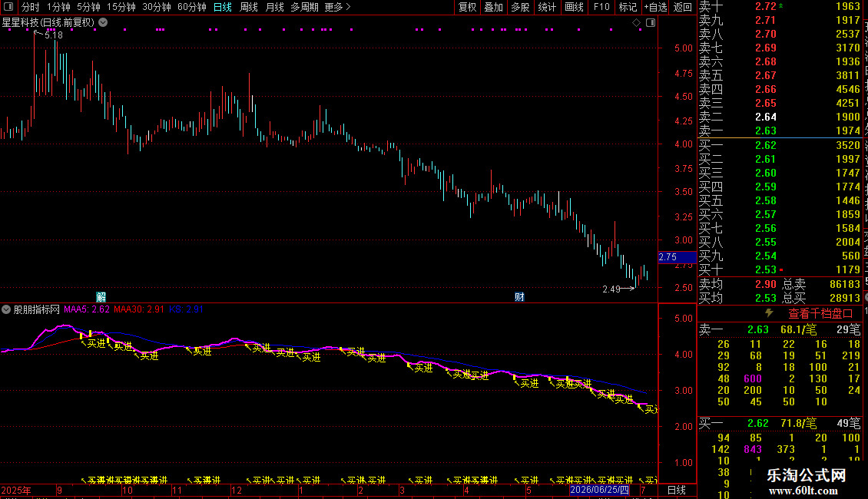Select the 卖五 order row at 2.67
This screenshot has width=868, height=499.
tap(780, 75)
